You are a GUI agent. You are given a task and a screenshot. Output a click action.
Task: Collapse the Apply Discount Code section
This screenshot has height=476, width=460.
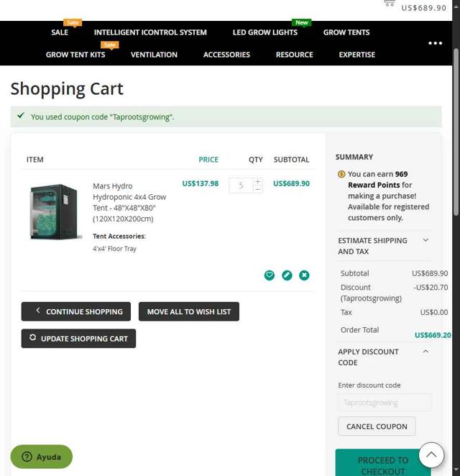point(384,357)
